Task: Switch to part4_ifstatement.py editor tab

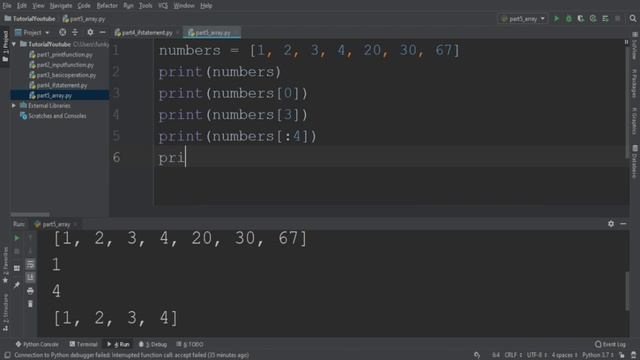Action: pyautogui.click(x=147, y=33)
